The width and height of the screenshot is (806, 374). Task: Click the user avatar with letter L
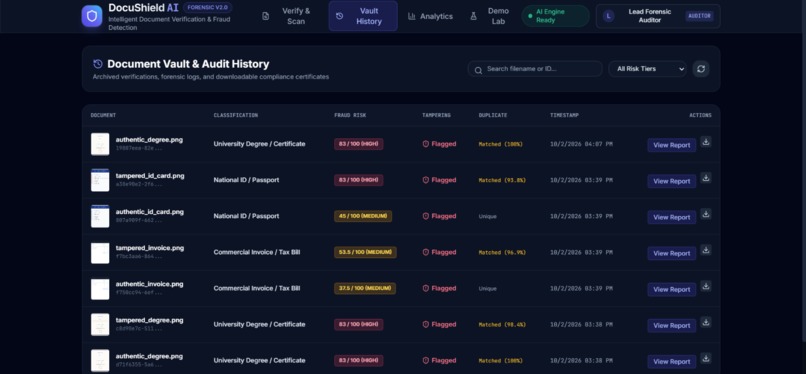(x=609, y=16)
